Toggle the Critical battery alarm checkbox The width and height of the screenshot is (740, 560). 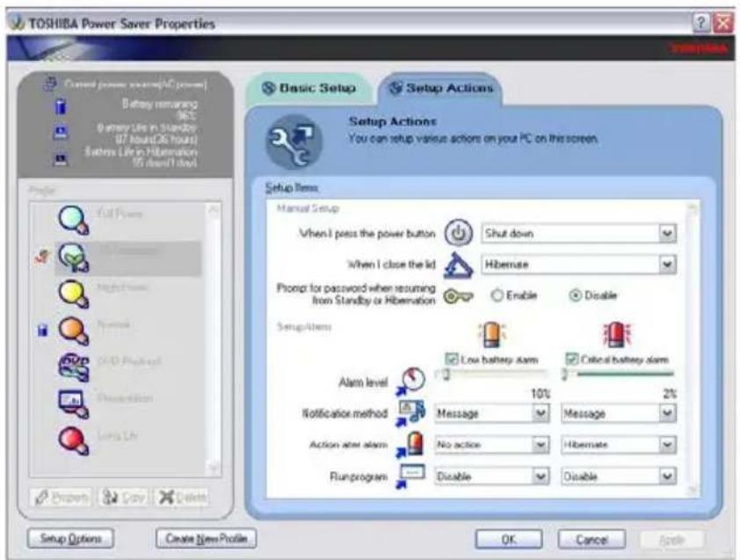click(572, 360)
